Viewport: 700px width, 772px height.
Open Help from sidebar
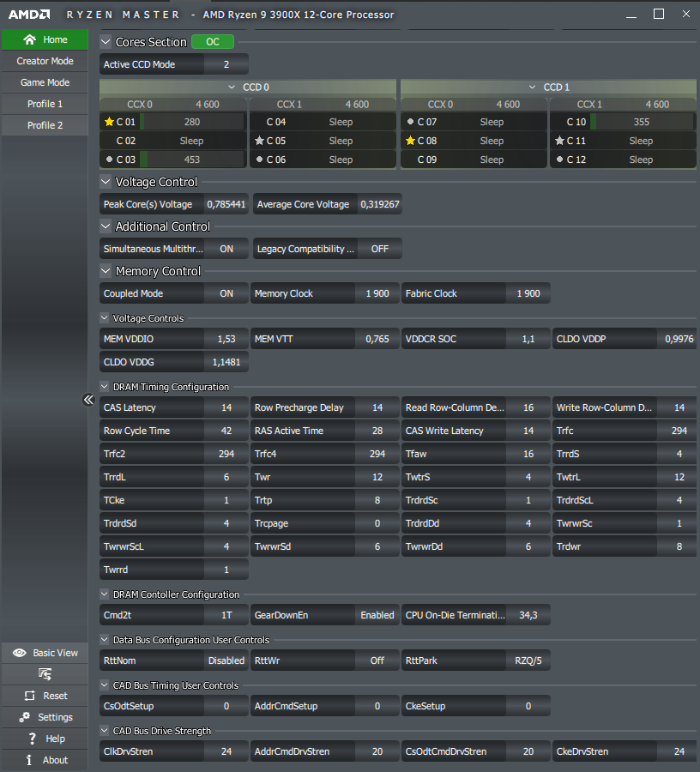pyautogui.click(x=45, y=739)
